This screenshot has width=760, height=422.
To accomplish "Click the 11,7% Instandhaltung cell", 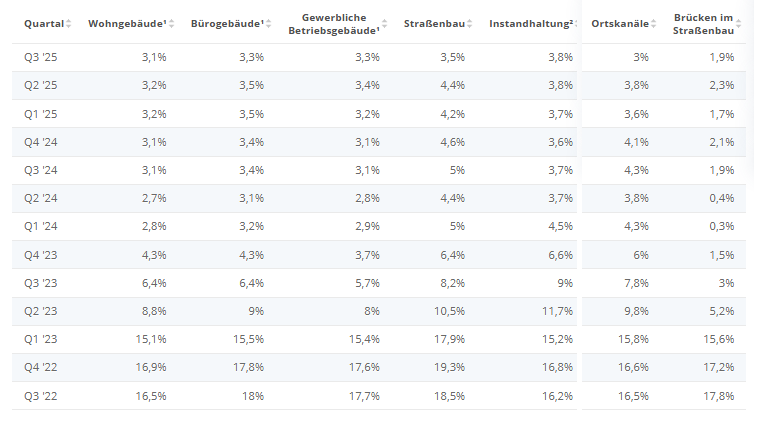I will click(x=556, y=311).
